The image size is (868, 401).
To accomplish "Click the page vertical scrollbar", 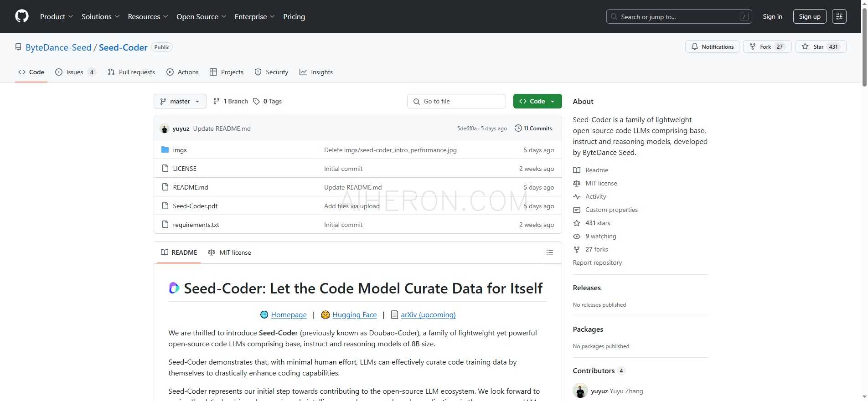I will [x=864, y=47].
